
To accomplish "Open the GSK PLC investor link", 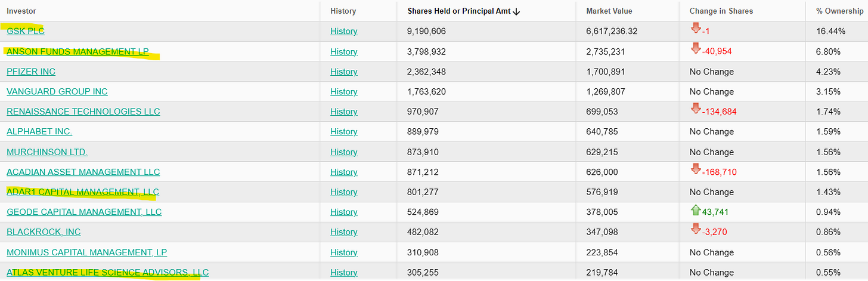I will click(x=26, y=31).
